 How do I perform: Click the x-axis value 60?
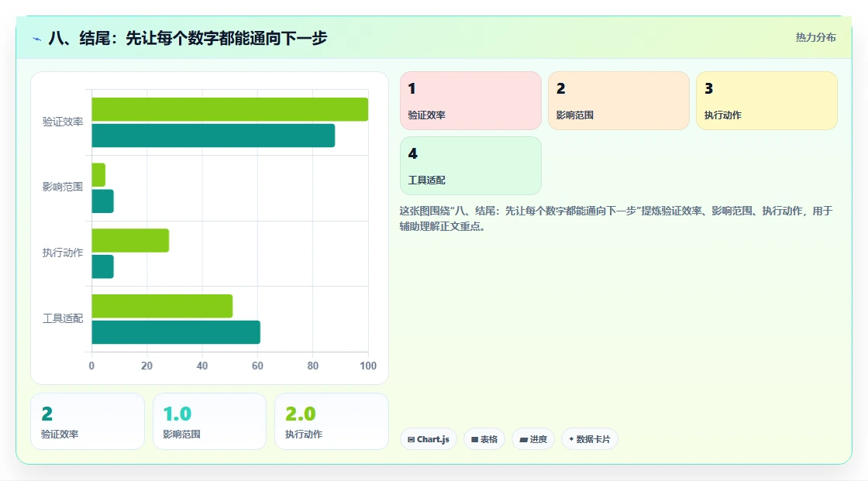tap(257, 366)
